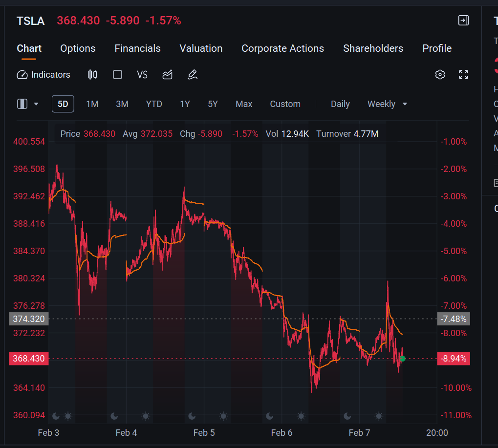Open the Profile tab
The height and width of the screenshot is (448, 498).
pos(437,48)
